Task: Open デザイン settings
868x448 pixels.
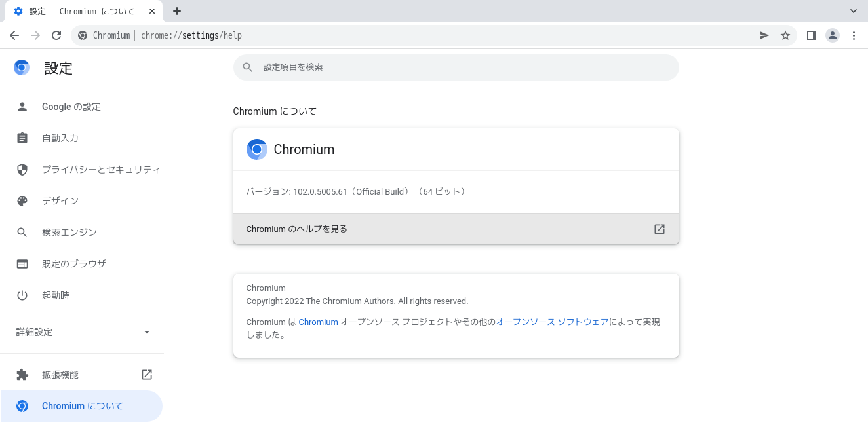Action: tap(82, 201)
